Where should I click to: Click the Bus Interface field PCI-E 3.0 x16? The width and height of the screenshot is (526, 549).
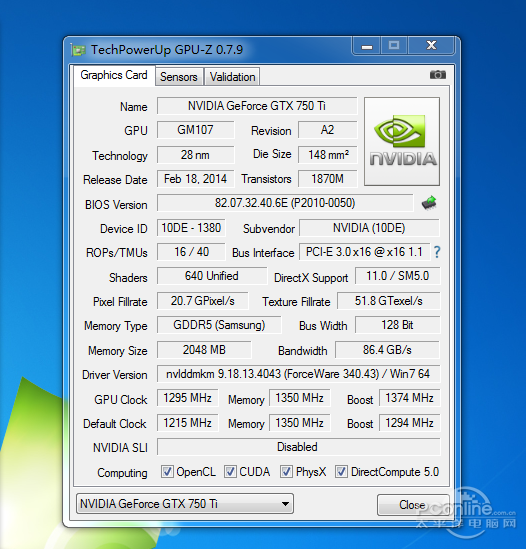364,252
